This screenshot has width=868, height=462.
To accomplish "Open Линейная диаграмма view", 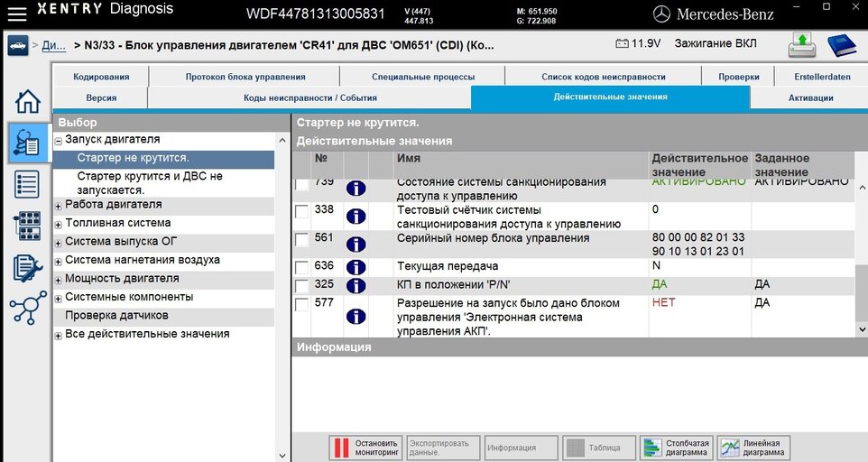I will click(754, 448).
